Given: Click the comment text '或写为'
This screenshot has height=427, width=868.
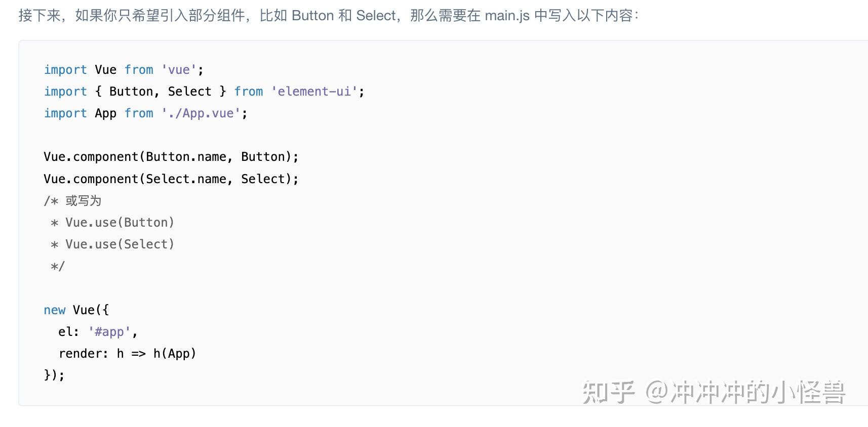Looking at the screenshot, I should coord(84,201).
